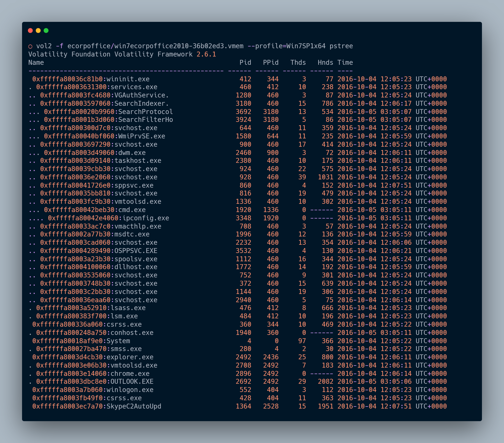The height and width of the screenshot is (443, 504).
Task: Select the OUTLOOK.EXE process row
Action: 132,381
